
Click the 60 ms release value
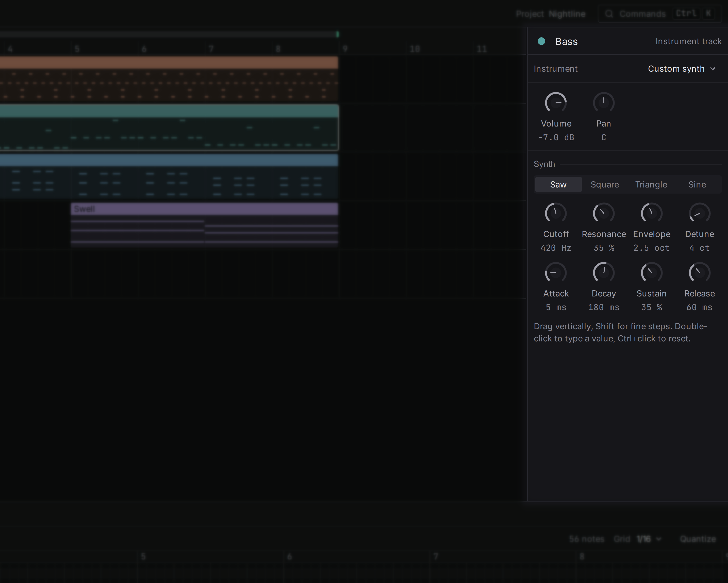[x=700, y=308]
